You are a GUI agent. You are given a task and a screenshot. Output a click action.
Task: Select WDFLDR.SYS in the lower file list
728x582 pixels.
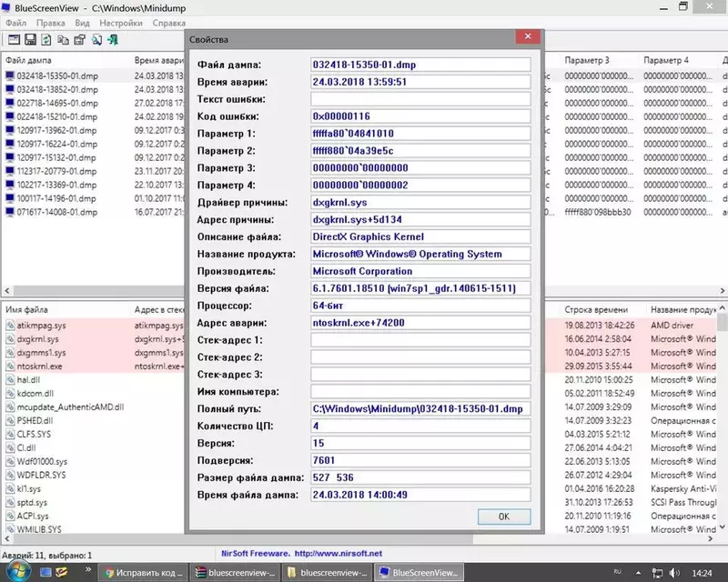coord(41,475)
